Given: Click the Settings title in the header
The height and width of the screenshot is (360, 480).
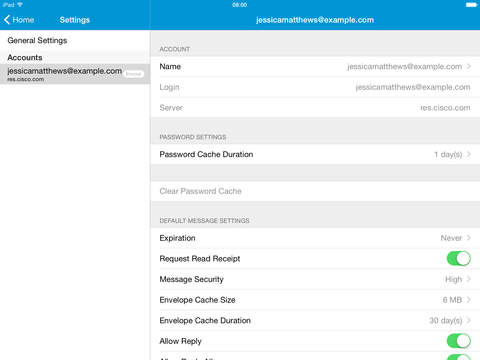Looking at the screenshot, I should point(75,20).
